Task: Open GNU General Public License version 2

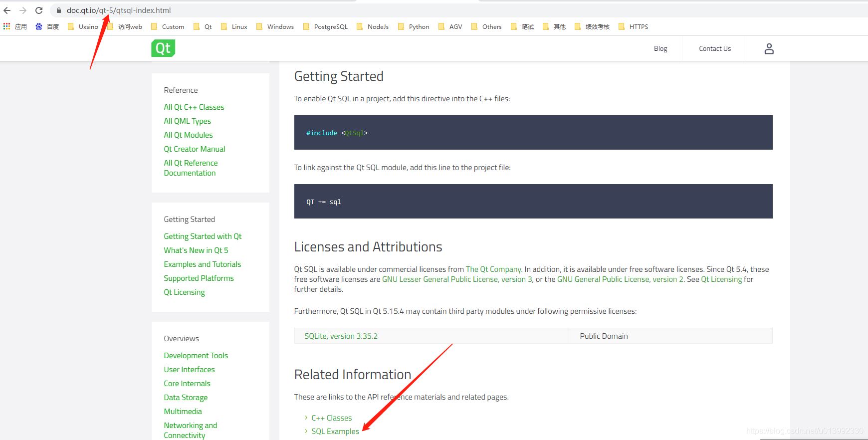Action: click(x=620, y=279)
